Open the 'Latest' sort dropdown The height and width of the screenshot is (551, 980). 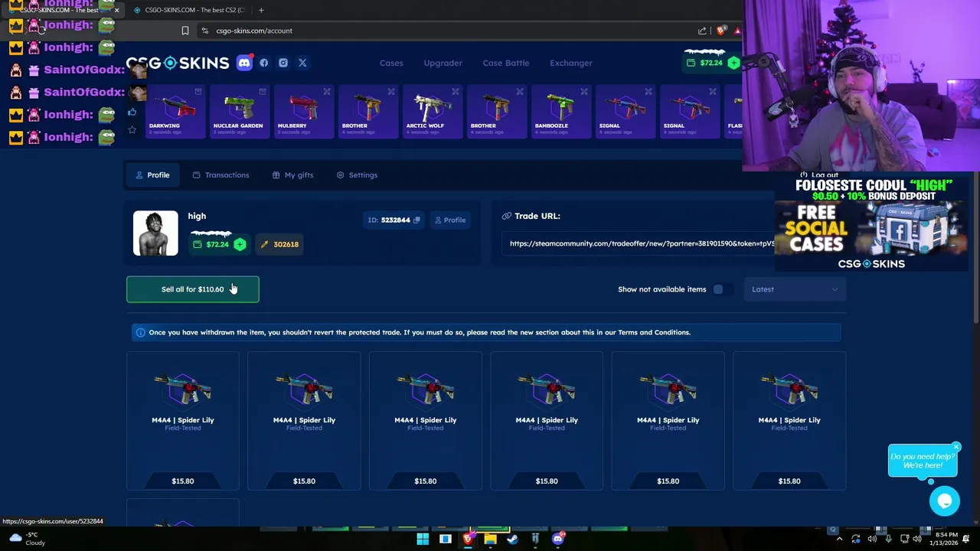(x=795, y=289)
